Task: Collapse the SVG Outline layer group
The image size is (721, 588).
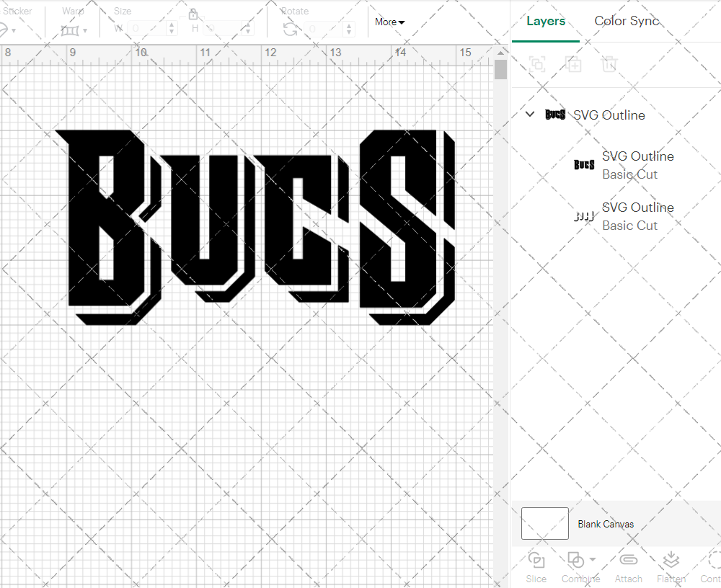Action: (x=530, y=114)
